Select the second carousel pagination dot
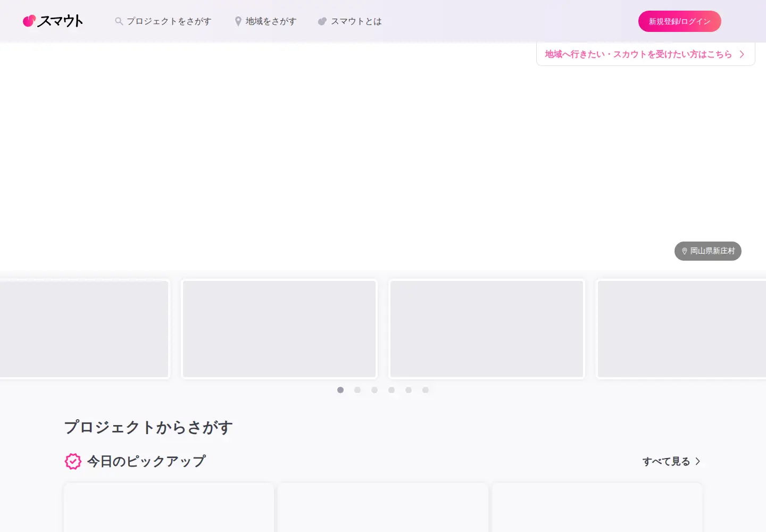The image size is (766, 532). 357,390
